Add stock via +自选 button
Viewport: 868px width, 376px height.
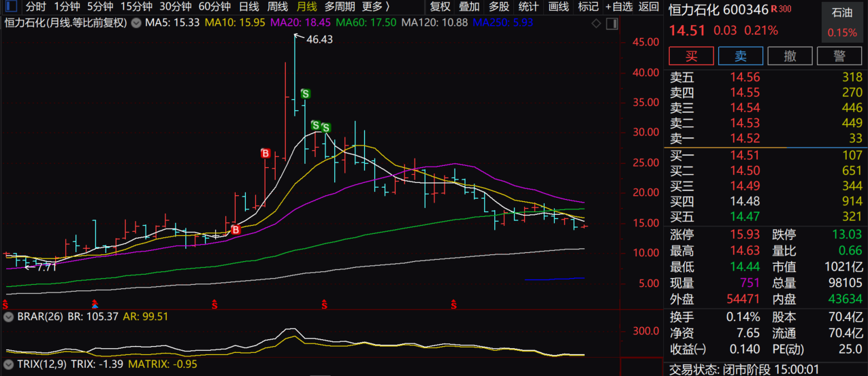619,7
